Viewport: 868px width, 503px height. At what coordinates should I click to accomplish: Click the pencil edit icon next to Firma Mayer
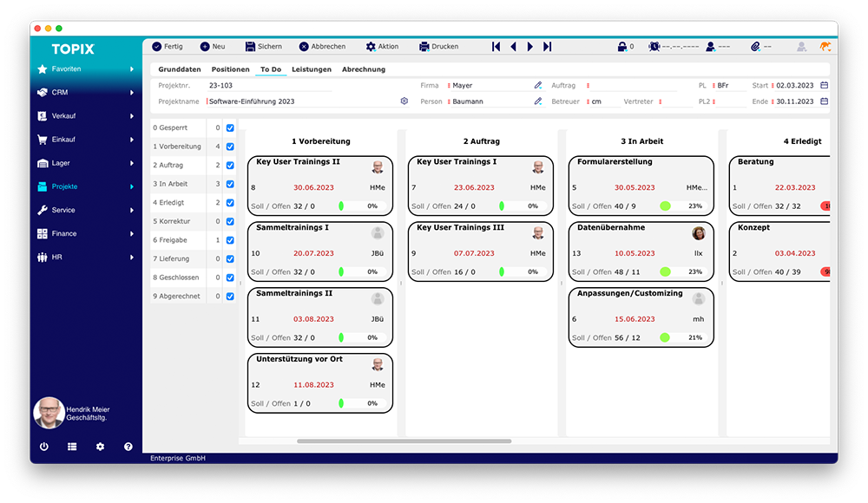click(538, 86)
